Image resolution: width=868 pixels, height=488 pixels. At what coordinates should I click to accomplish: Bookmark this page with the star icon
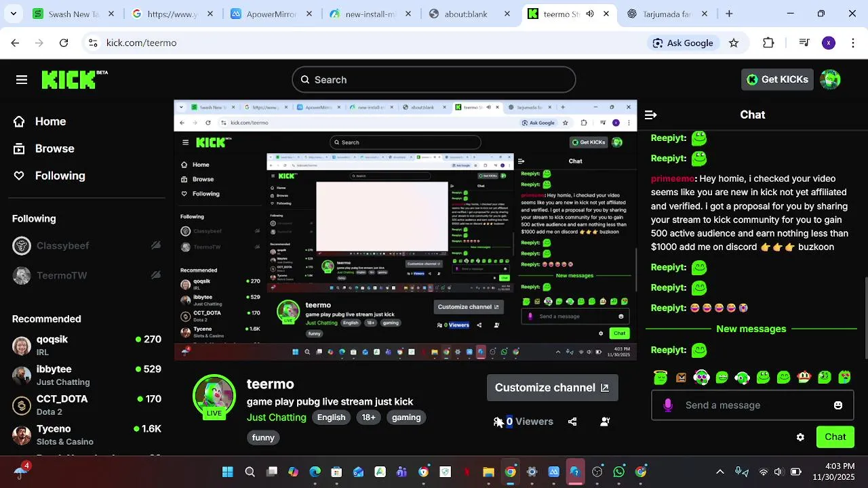pos(734,43)
